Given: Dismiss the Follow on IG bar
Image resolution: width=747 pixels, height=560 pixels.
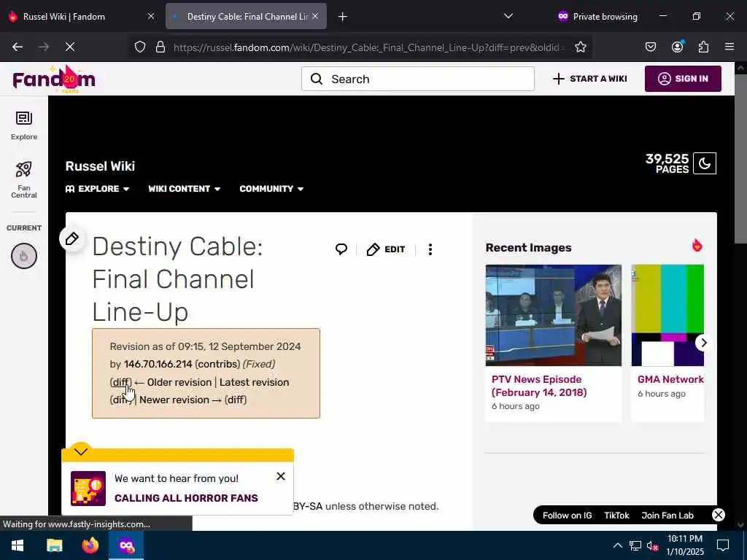Looking at the screenshot, I should [719, 515].
